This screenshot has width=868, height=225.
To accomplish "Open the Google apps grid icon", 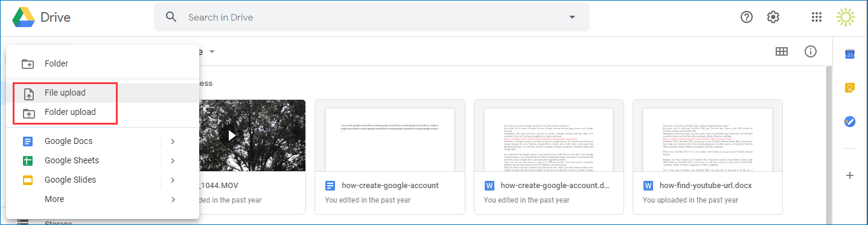I will (x=817, y=18).
